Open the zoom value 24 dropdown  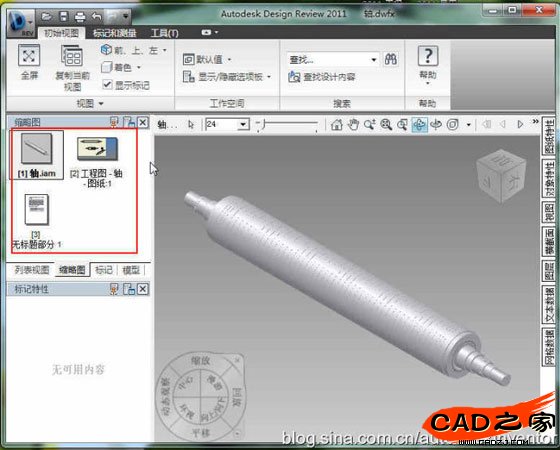tap(243, 124)
